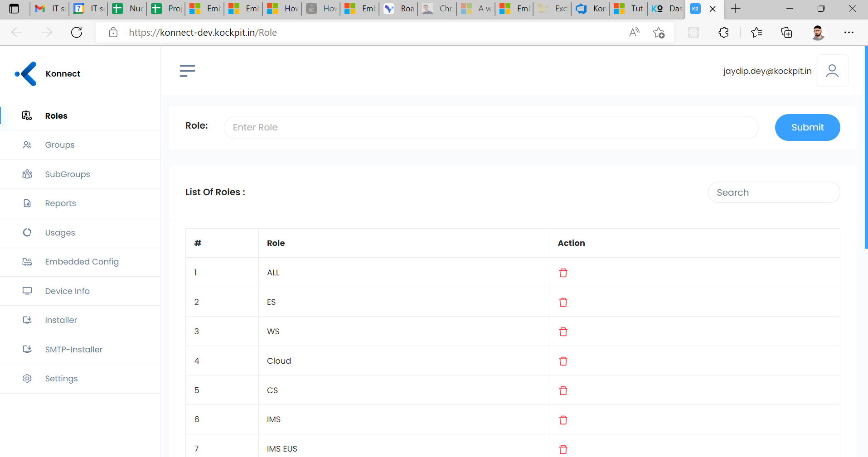Image resolution: width=868 pixels, height=457 pixels.
Task: Click the browser address bar URL
Action: 203,33
